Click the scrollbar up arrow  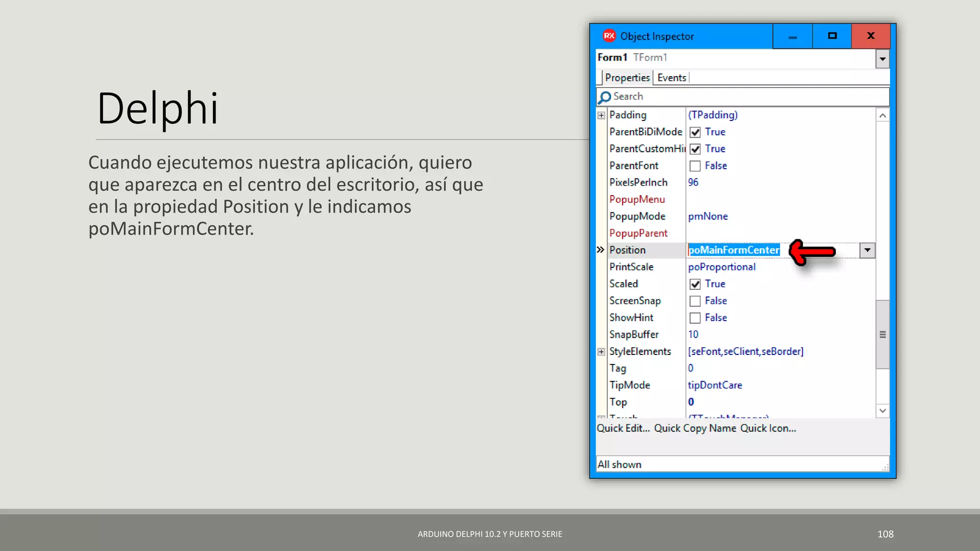click(883, 116)
